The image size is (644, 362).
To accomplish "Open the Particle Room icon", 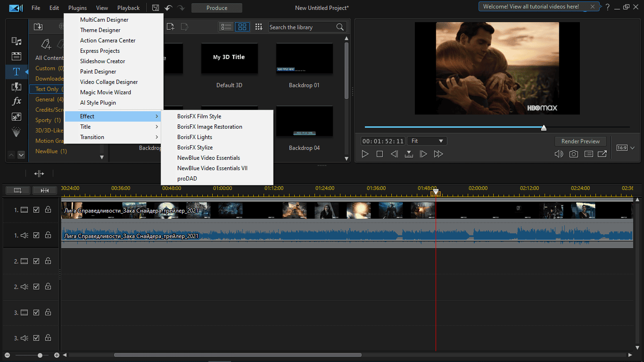I will tap(17, 132).
